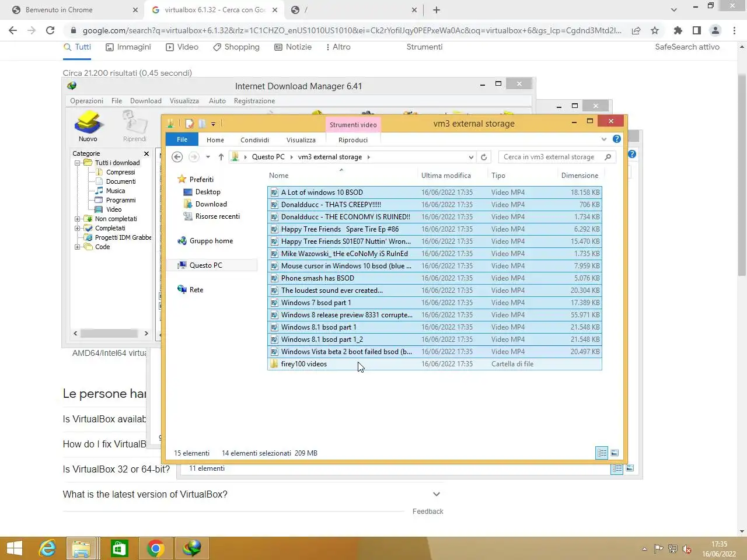Open recent locations dropdown in Explorer

208,157
